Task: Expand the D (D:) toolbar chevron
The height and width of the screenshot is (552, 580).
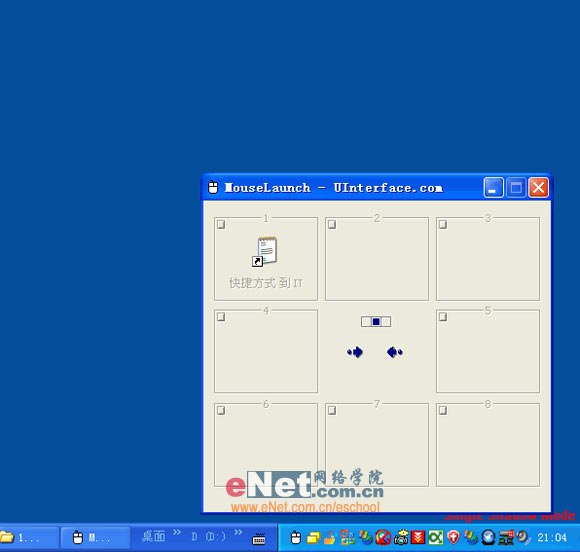Action: click(238, 532)
